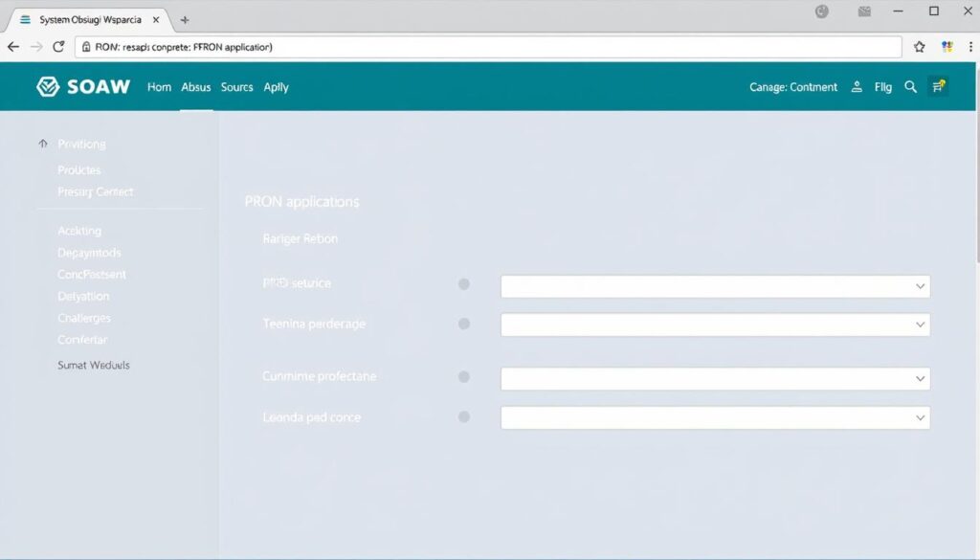Click the browser back arrow icon
This screenshot has width=980, height=560.
(x=13, y=46)
